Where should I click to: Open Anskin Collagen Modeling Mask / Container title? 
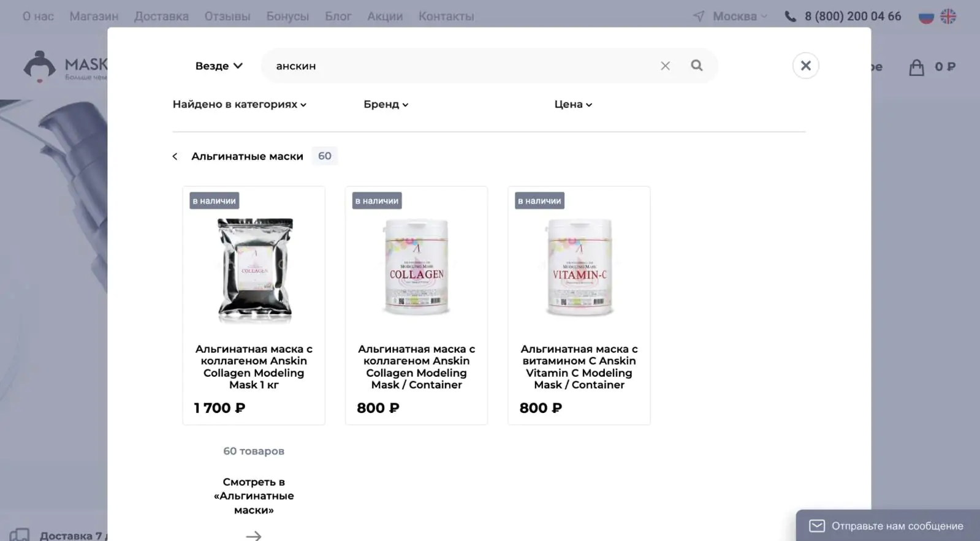[x=417, y=367]
